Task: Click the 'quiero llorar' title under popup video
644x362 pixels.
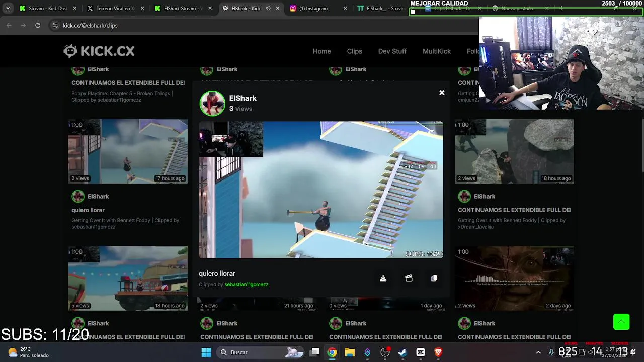Action: [x=217, y=273]
